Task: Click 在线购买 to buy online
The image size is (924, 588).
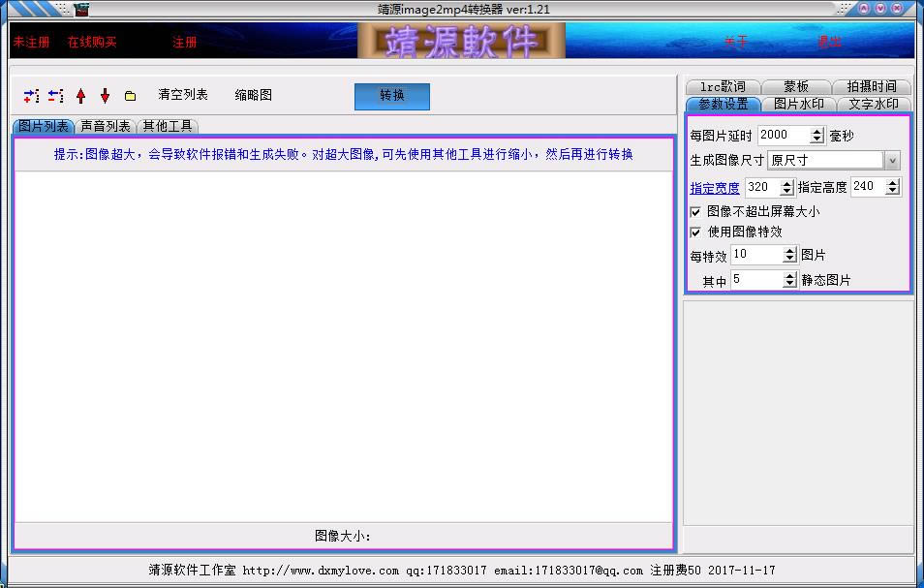Action: point(92,42)
